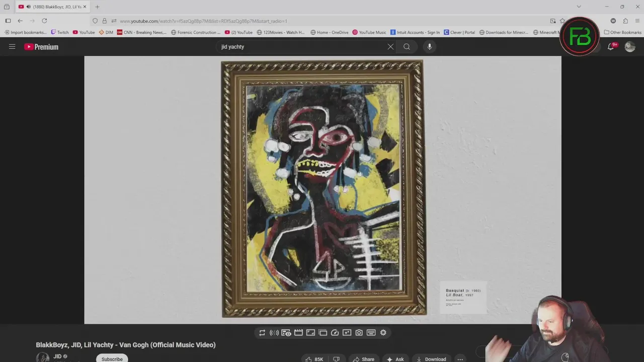Open the JID channel avatar
This screenshot has height=362, width=644.
coord(43,357)
